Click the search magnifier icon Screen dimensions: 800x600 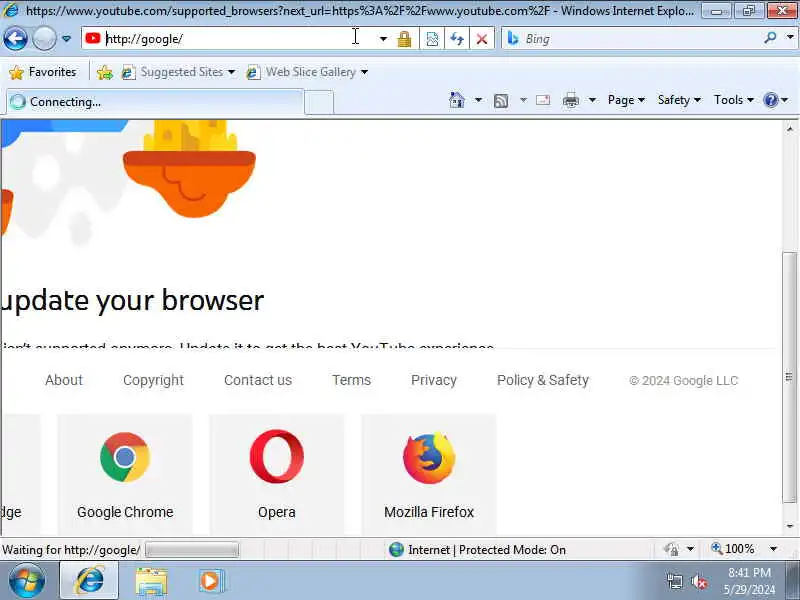pos(770,37)
